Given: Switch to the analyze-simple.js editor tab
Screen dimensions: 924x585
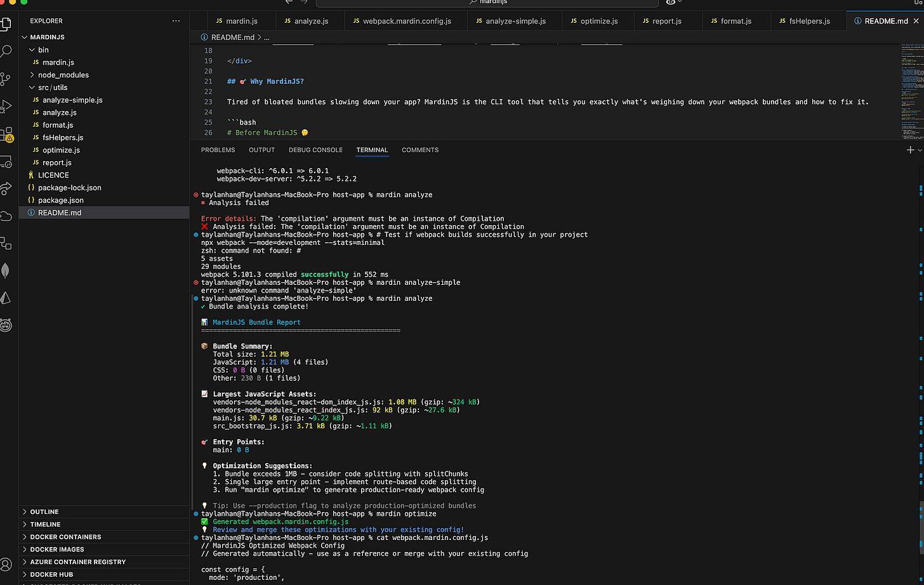Looking at the screenshot, I should 515,21.
